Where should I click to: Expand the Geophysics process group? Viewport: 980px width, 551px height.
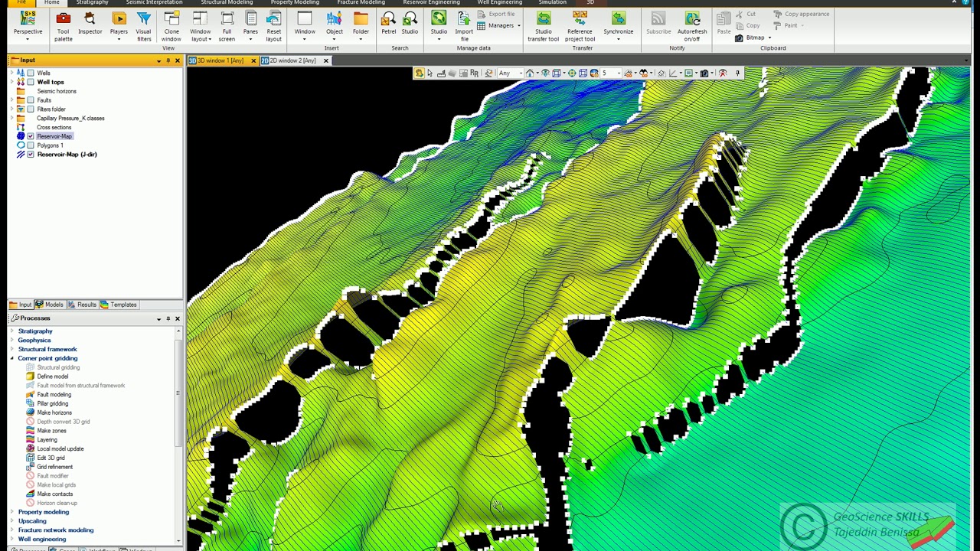(11, 341)
